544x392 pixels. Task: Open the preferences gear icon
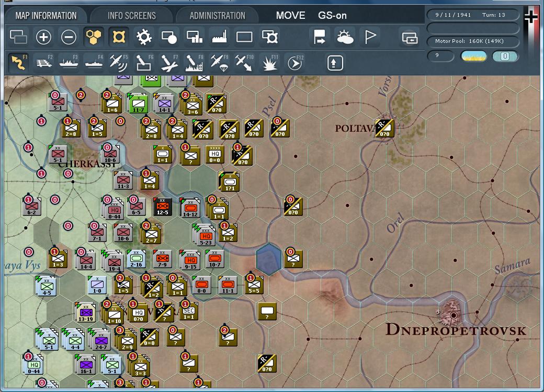(x=144, y=37)
